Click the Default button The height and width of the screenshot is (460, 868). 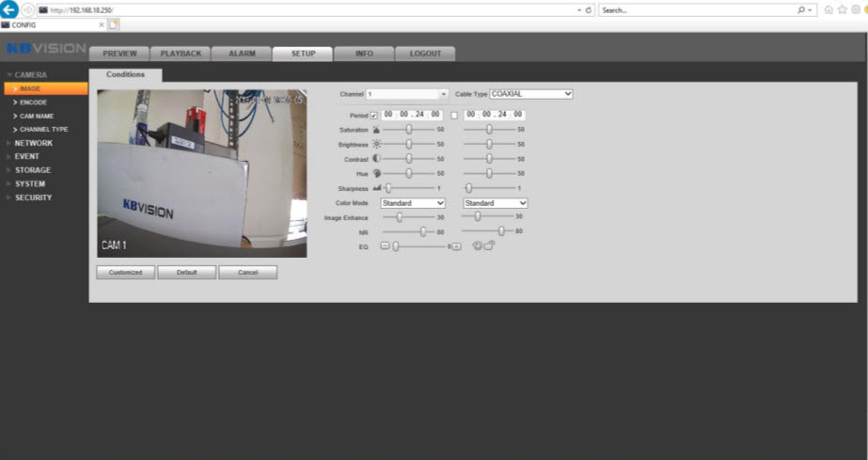tap(186, 272)
